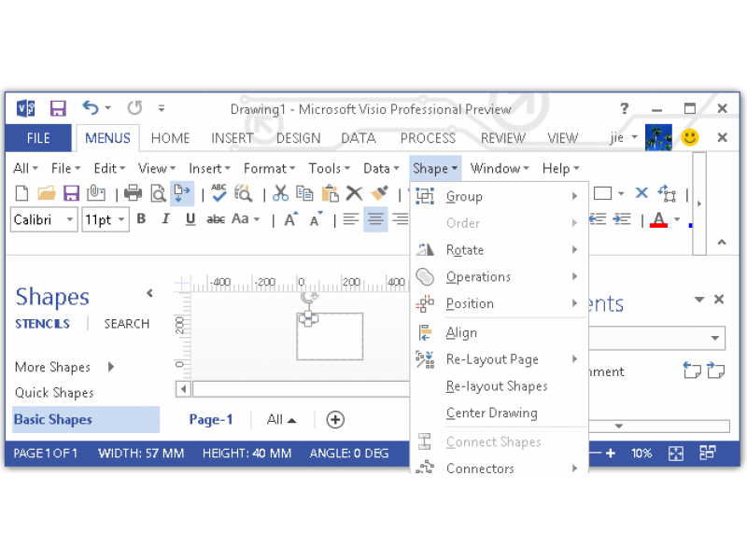Open the rectangle shape tool dropdown
747x560 pixels.
point(621,194)
